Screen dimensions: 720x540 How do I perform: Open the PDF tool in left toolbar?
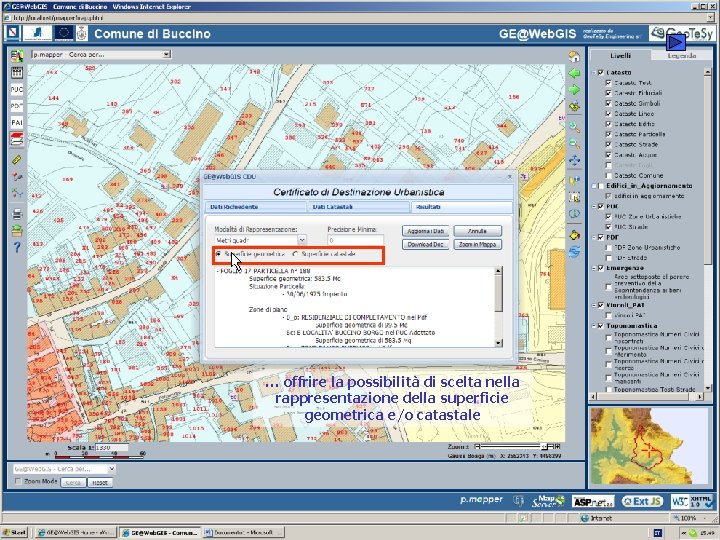[x=17, y=106]
